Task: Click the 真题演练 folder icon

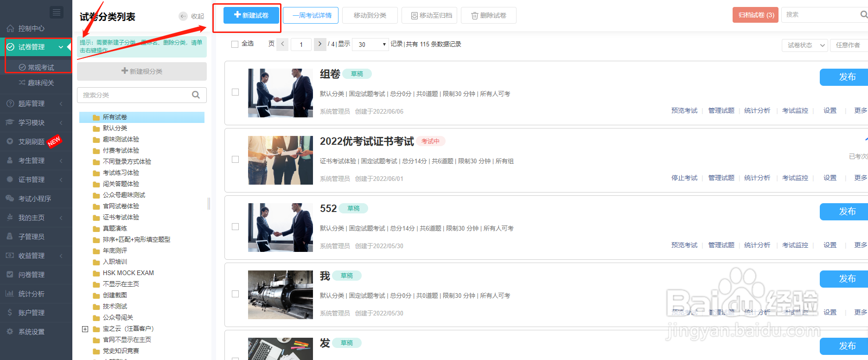Action: pos(96,229)
